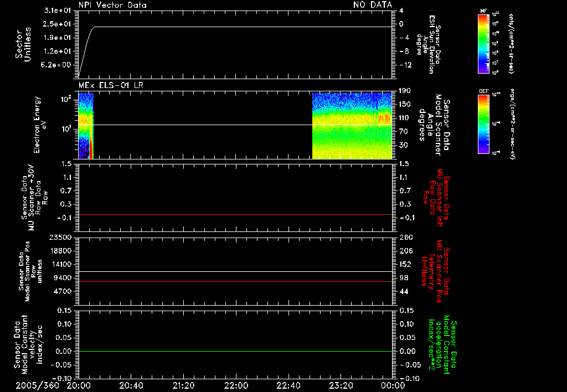Click the "190" scanner angle tick label
This screenshot has height=392, width=567.
click(x=406, y=91)
